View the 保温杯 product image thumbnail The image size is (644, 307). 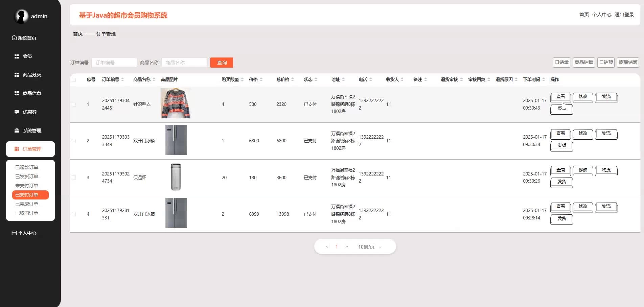(x=176, y=177)
